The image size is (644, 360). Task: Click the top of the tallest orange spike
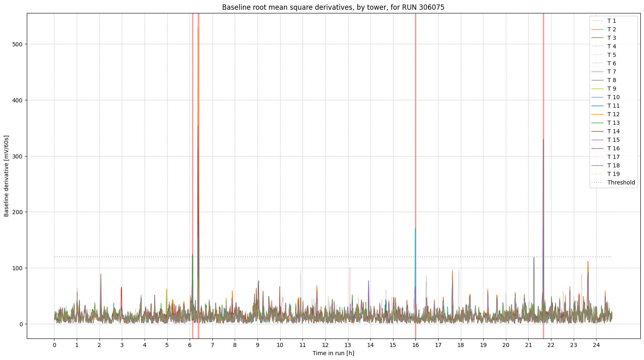198,28
